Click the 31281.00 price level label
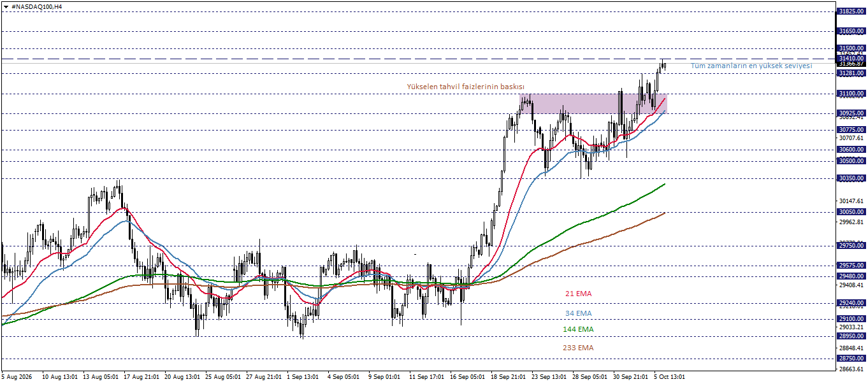 pos(851,73)
